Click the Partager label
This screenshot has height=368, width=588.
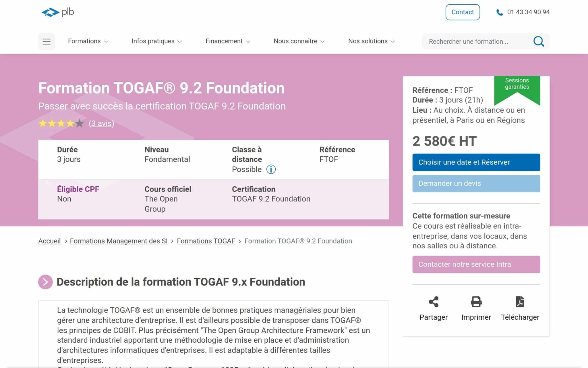pos(434,317)
